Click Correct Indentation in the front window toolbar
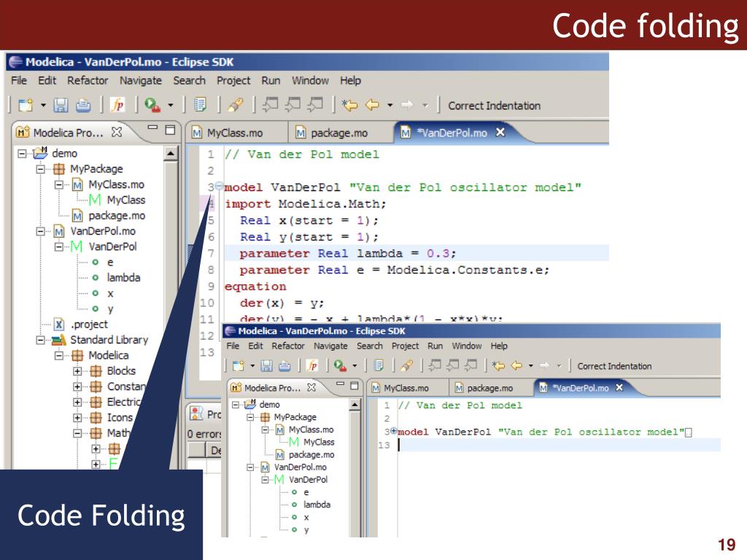Viewport: 747px width, 560px height. click(614, 366)
